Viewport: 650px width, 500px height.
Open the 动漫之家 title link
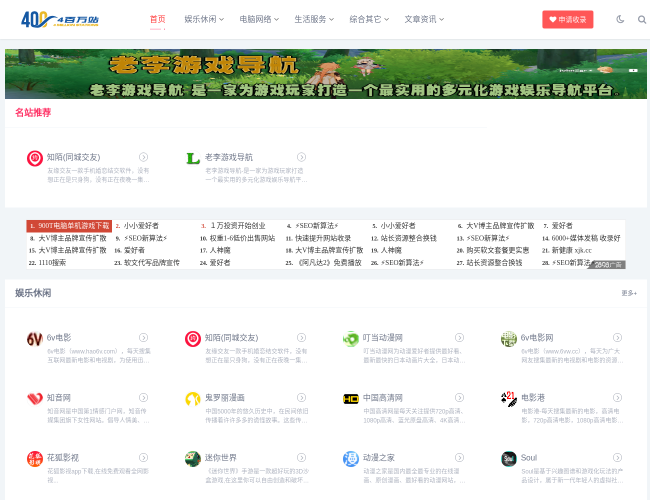(378, 458)
